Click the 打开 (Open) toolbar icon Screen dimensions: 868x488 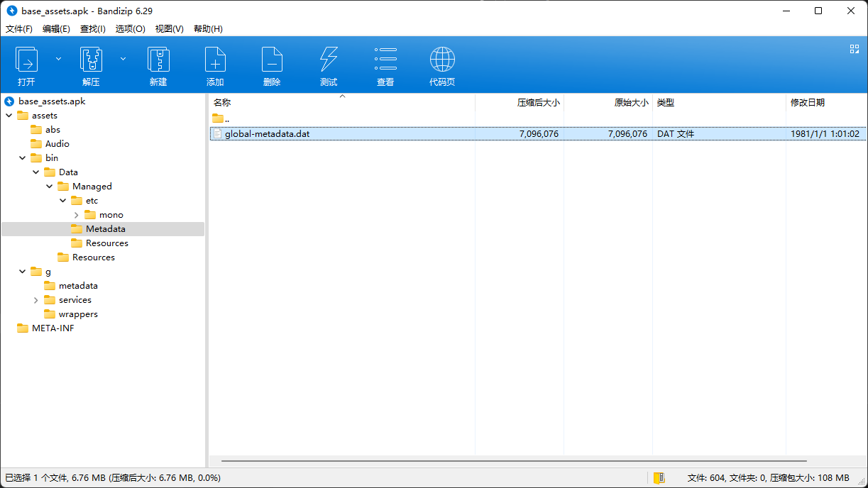26,60
